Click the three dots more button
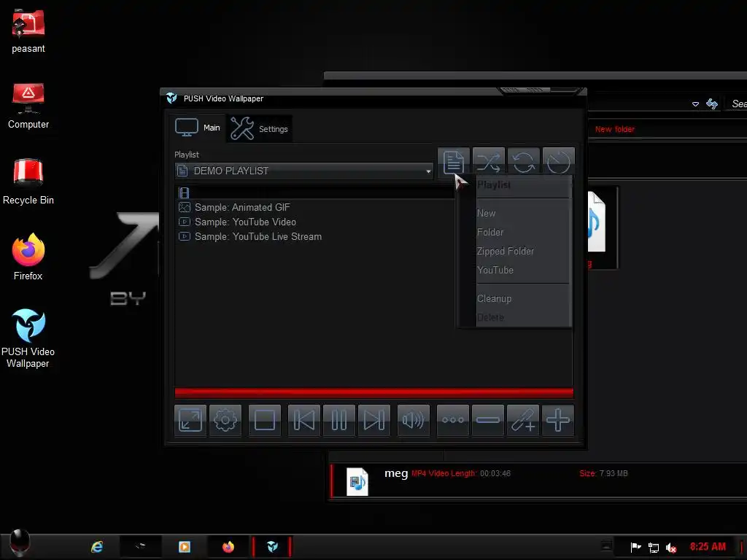Viewport: 747px width, 560px height. 453,421
